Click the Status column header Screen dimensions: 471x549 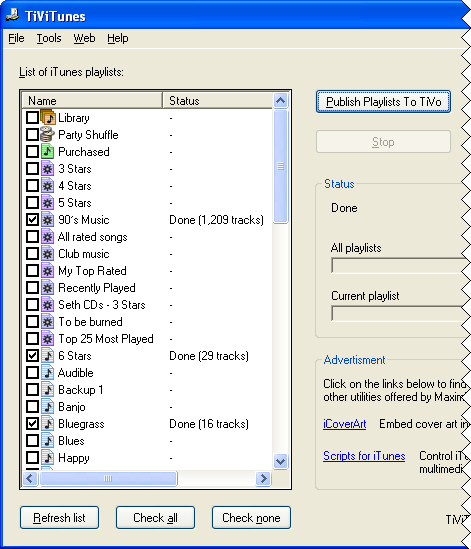tap(217, 100)
